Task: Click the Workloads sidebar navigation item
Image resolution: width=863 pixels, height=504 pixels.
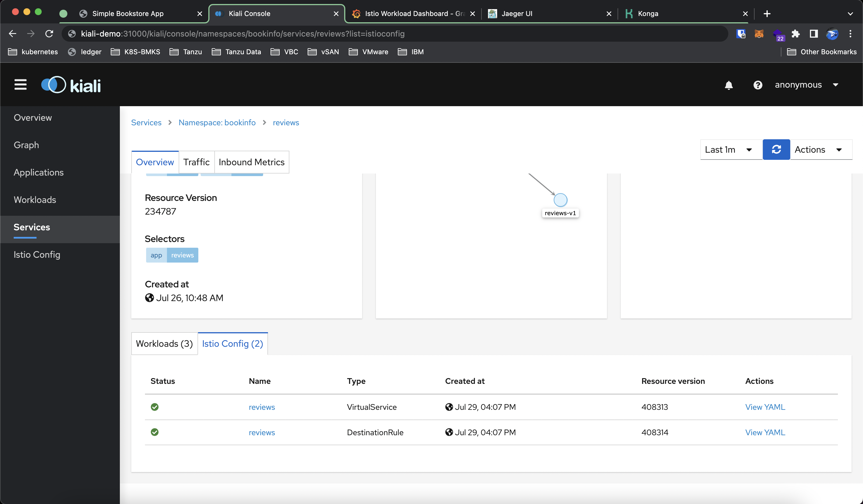Action: (35, 200)
